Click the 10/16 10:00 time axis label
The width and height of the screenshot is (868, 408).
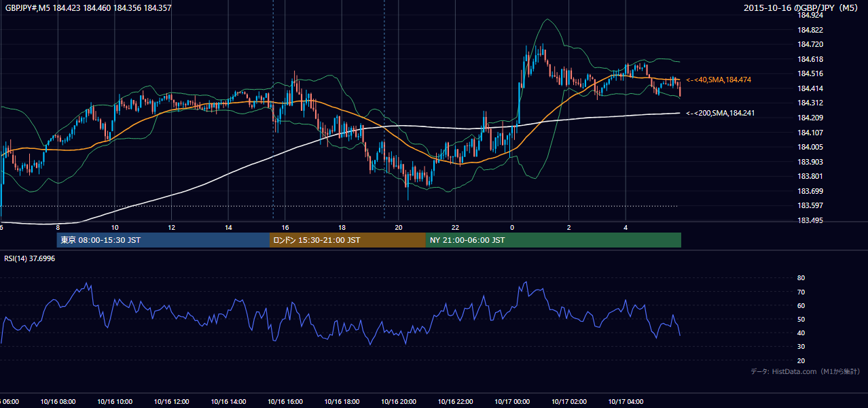(114, 402)
